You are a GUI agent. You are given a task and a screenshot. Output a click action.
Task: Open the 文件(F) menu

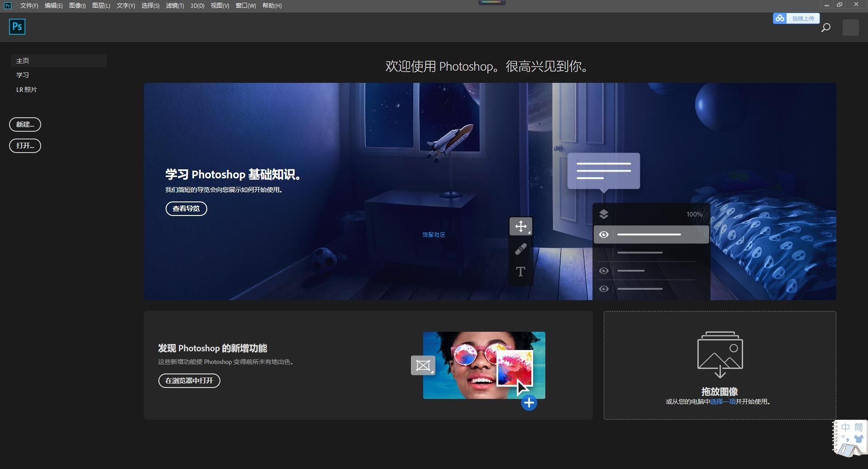point(29,5)
